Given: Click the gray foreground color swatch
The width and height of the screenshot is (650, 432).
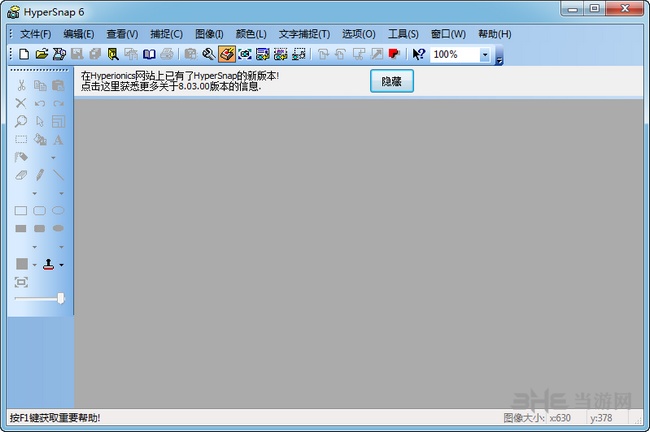Looking at the screenshot, I should pyautogui.click(x=22, y=264).
